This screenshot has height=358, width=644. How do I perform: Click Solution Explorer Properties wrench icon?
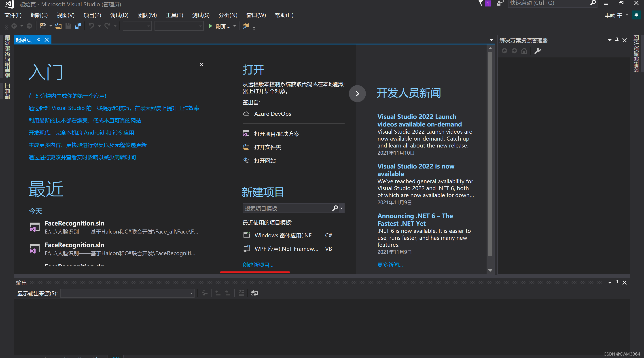(x=538, y=51)
